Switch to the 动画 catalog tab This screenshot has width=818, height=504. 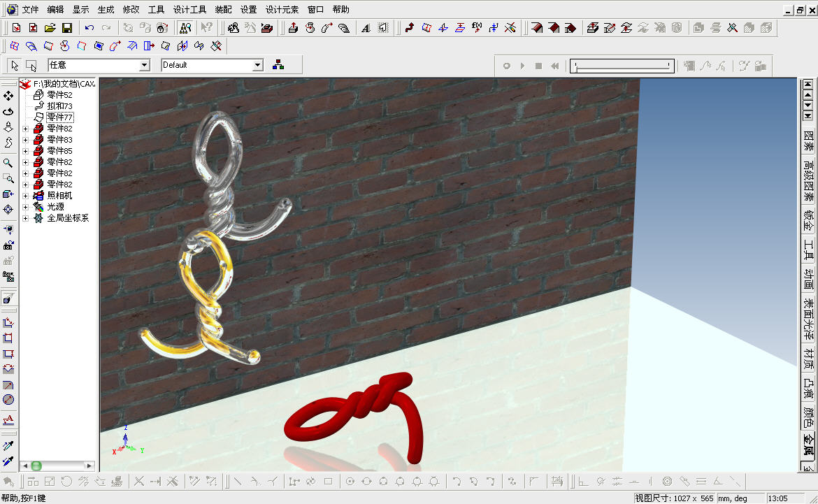click(808, 280)
